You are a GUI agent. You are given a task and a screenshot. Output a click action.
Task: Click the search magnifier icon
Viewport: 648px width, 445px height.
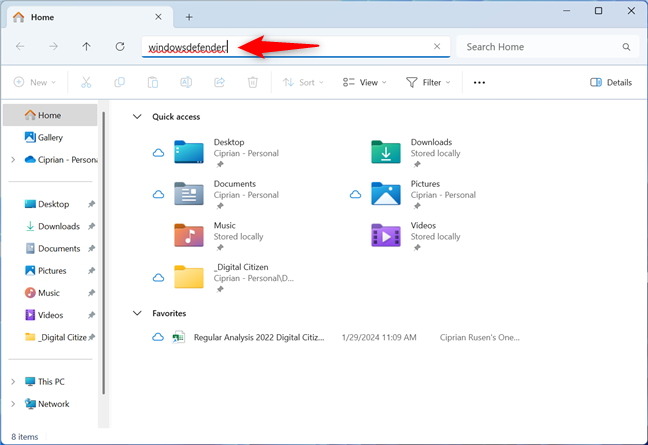tap(626, 47)
